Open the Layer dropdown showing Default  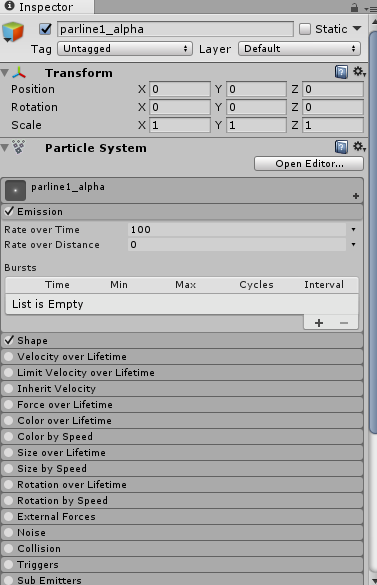point(299,49)
